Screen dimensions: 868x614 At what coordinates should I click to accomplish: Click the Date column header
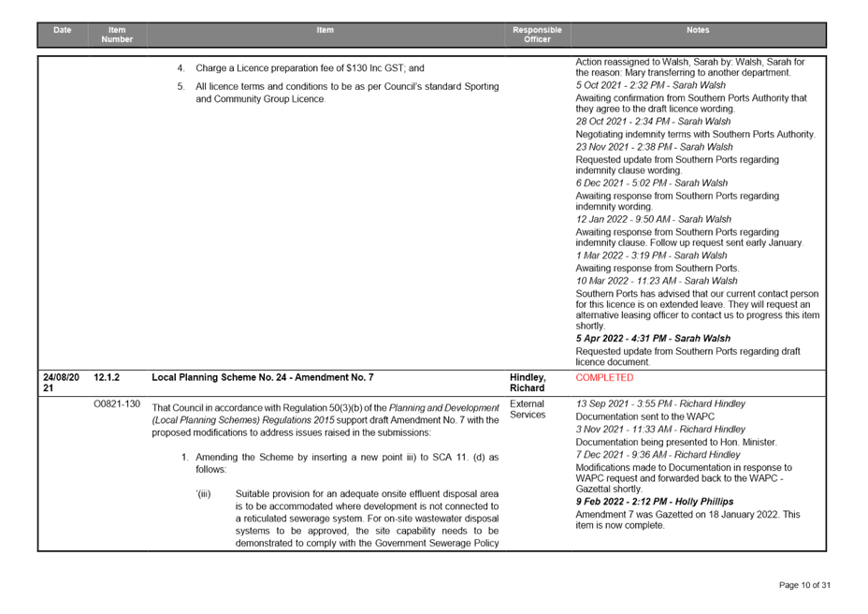(x=63, y=30)
